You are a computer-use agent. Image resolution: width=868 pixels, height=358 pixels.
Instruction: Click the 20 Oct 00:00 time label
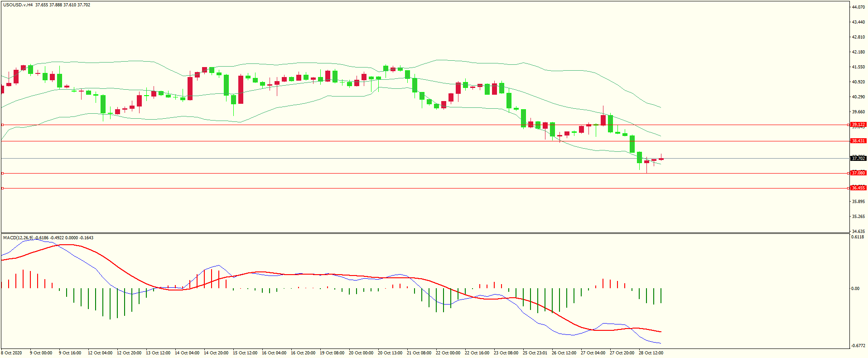tap(361, 353)
